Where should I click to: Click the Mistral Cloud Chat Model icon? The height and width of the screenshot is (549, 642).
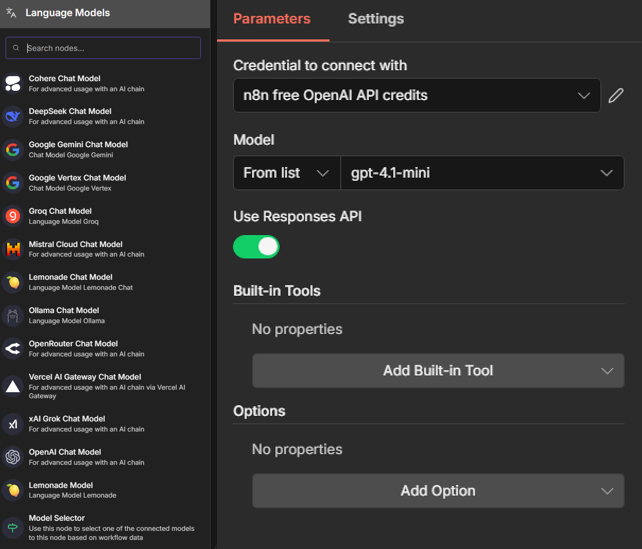click(x=13, y=249)
